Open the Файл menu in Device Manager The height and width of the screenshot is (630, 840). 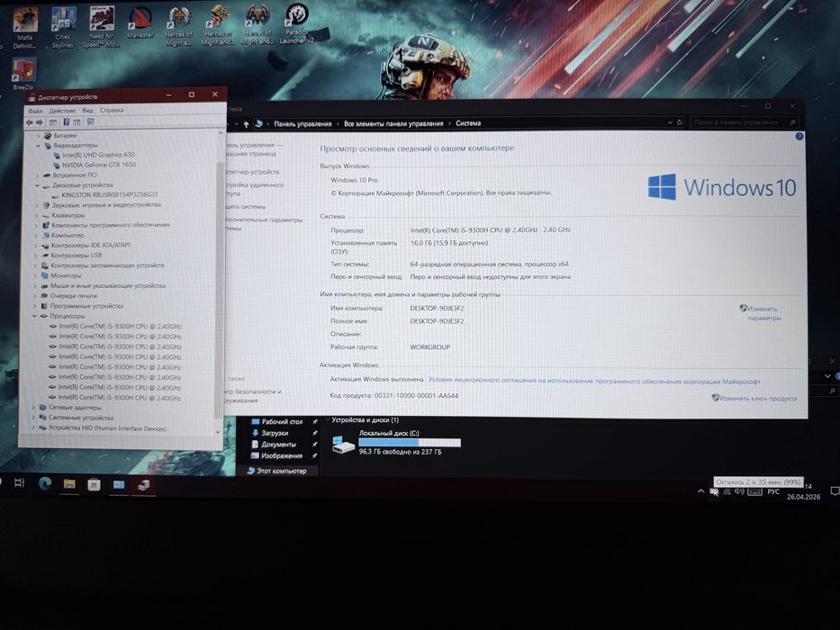click(x=35, y=111)
